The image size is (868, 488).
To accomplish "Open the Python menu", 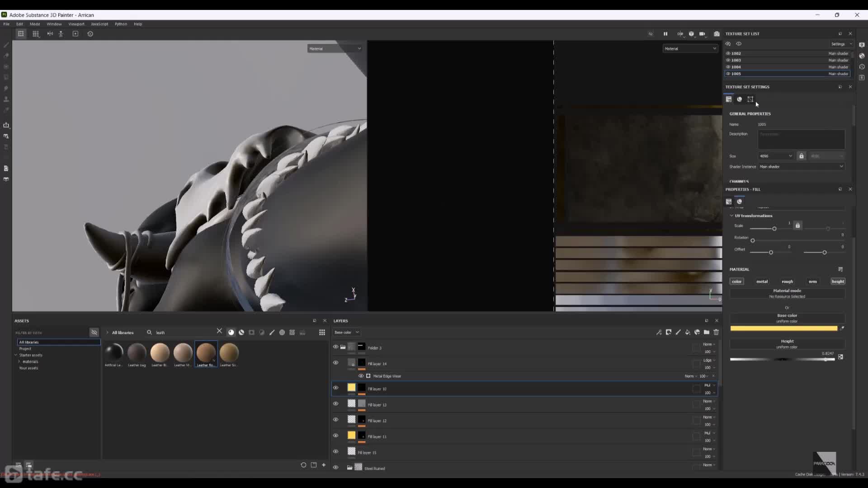I will click(121, 24).
